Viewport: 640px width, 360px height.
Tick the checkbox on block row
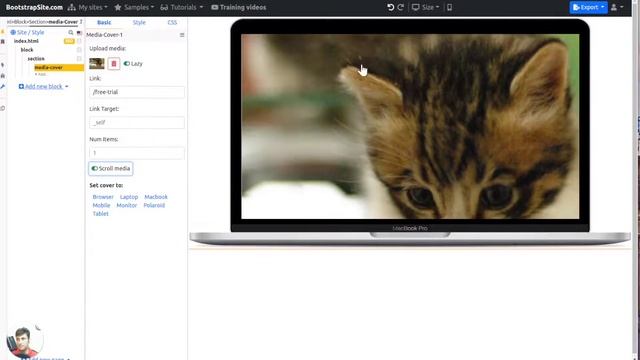(79, 50)
